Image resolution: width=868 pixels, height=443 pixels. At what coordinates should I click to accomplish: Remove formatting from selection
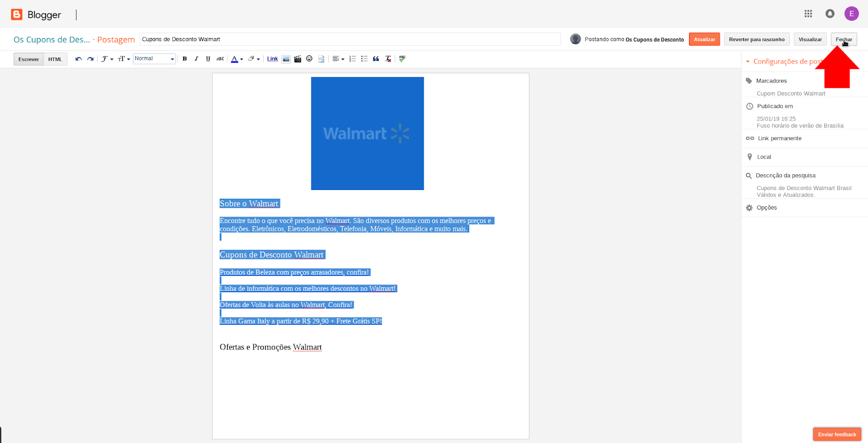pyautogui.click(x=388, y=59)
